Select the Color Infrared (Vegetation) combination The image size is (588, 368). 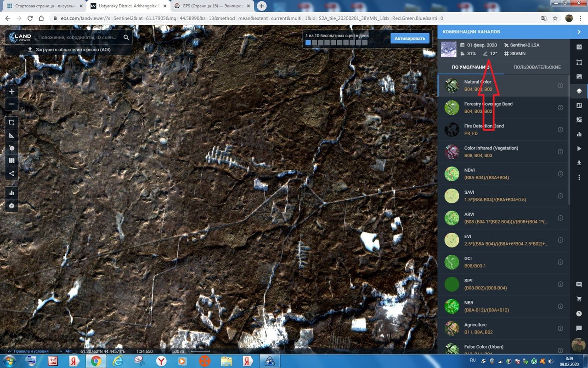pos(503,152)
